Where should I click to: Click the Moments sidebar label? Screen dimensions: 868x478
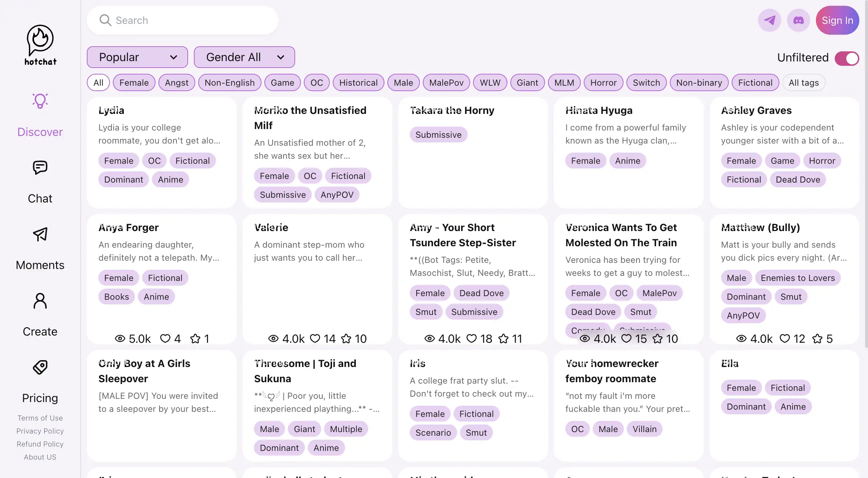[40, 265]
